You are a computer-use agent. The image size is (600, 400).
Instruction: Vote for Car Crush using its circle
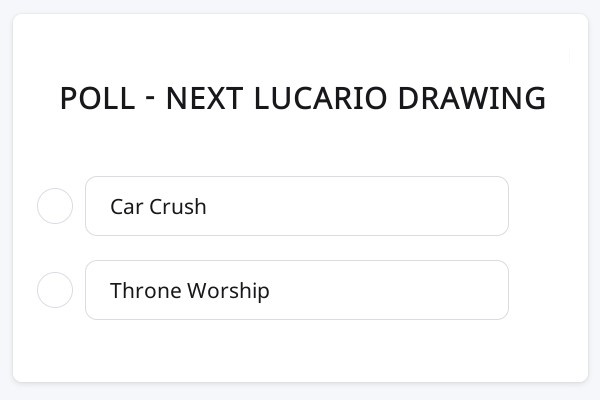(x=55, y=206)
